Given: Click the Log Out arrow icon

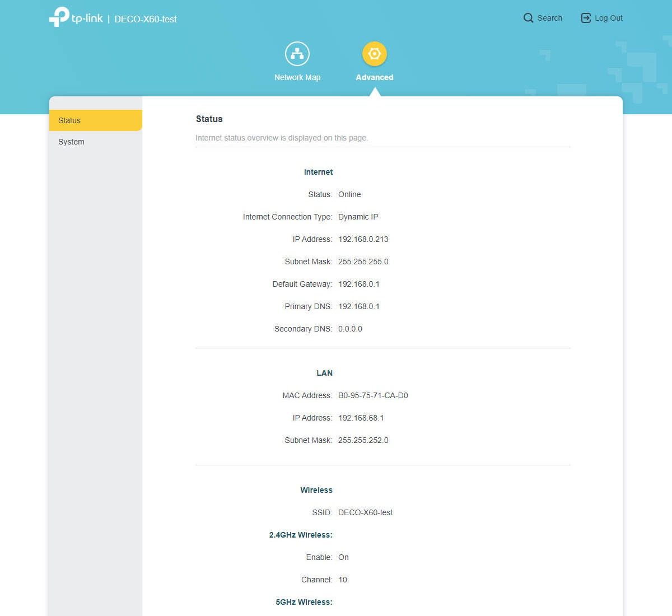Looking at the screenshot, I should pos(586,18).
